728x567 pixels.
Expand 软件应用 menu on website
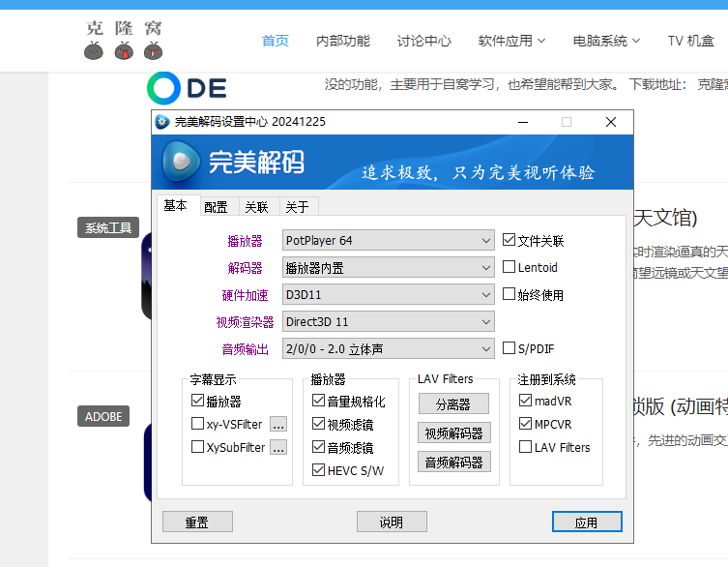pos(511,41)
